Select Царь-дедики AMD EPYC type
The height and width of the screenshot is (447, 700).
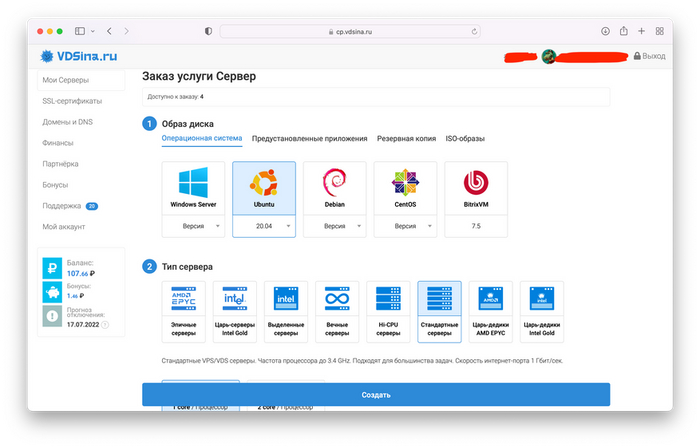(x=491, y=312)
